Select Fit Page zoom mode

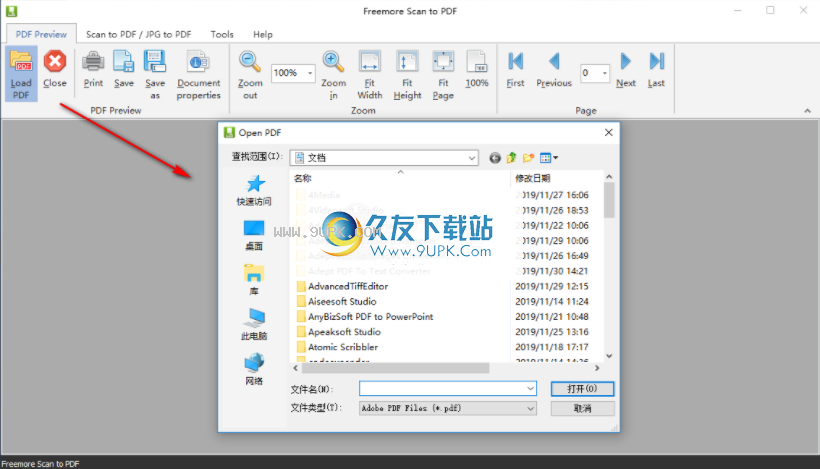tap(443, 74)
